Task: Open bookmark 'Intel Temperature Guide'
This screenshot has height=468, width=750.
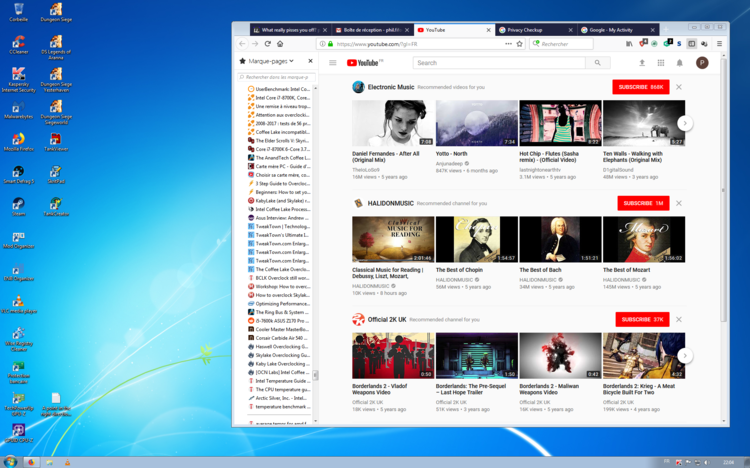Action: coord(279,381)
